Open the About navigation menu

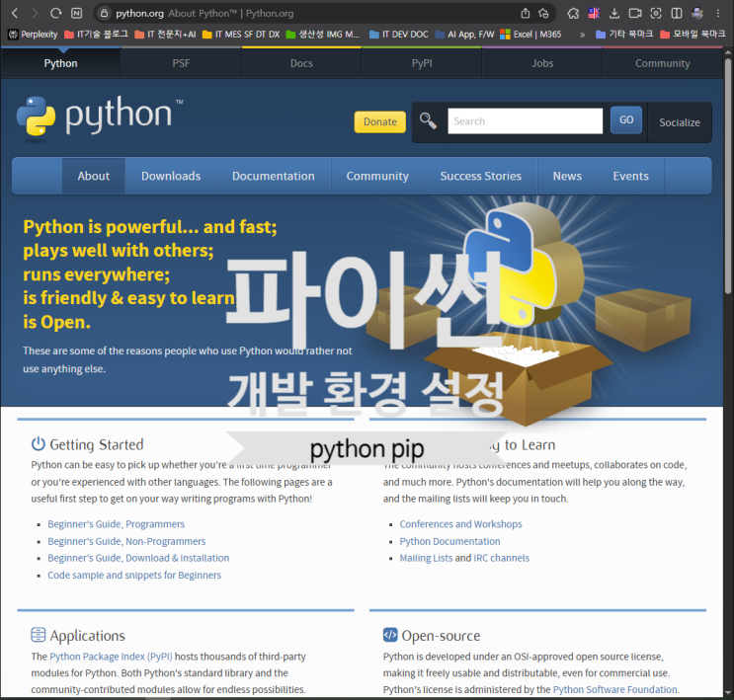point(94,176)
